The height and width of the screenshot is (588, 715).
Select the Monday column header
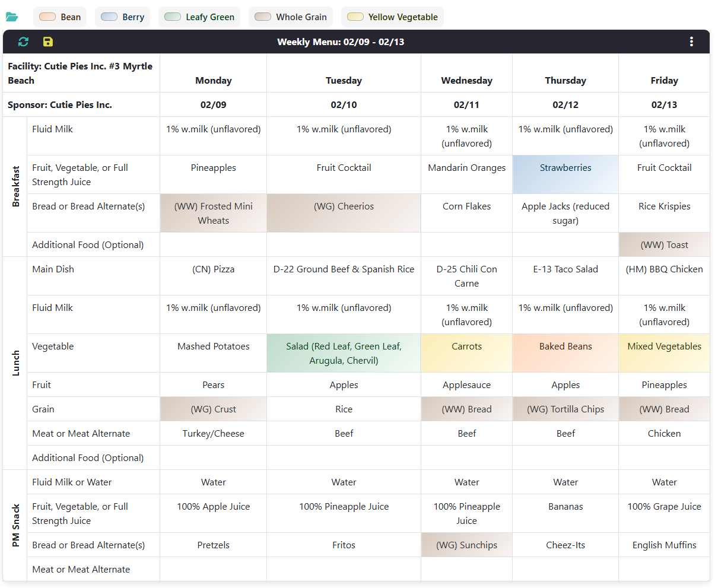213,81
